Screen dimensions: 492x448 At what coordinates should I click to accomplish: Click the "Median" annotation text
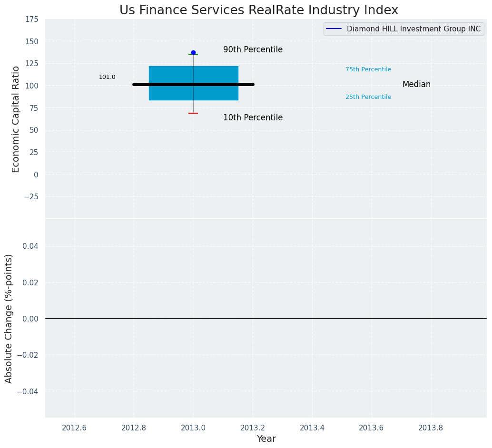point(416,84)
